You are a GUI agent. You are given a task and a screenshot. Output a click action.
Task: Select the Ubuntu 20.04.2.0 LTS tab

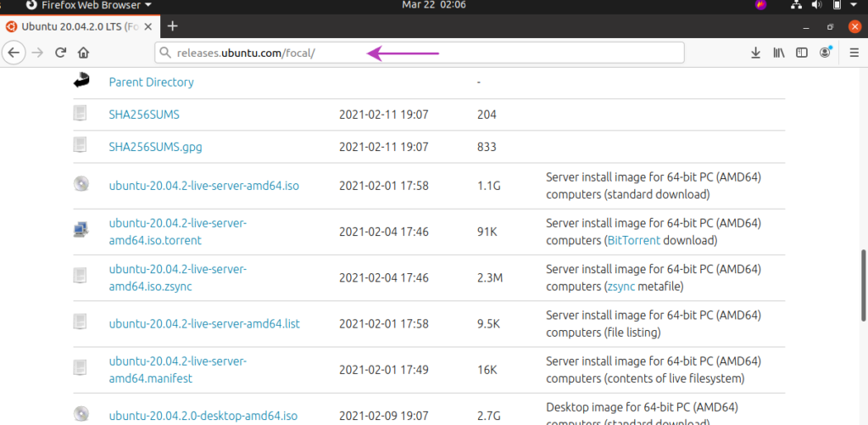79,26
